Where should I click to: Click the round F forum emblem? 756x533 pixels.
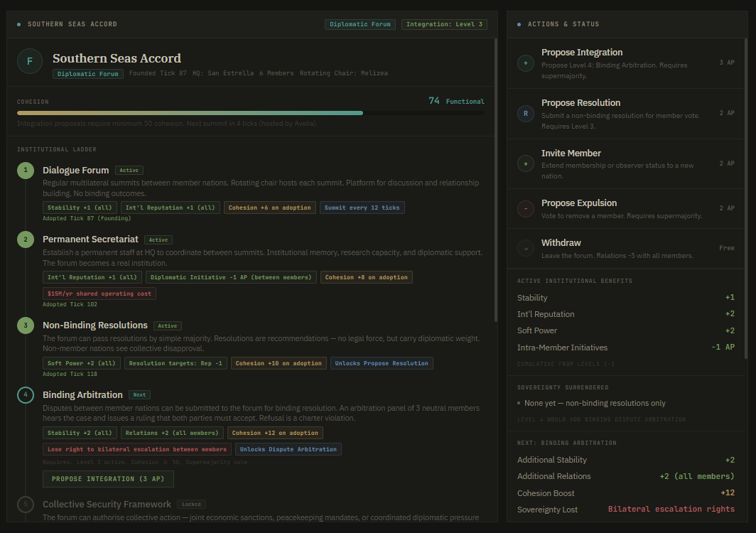[x=30, y=62]
